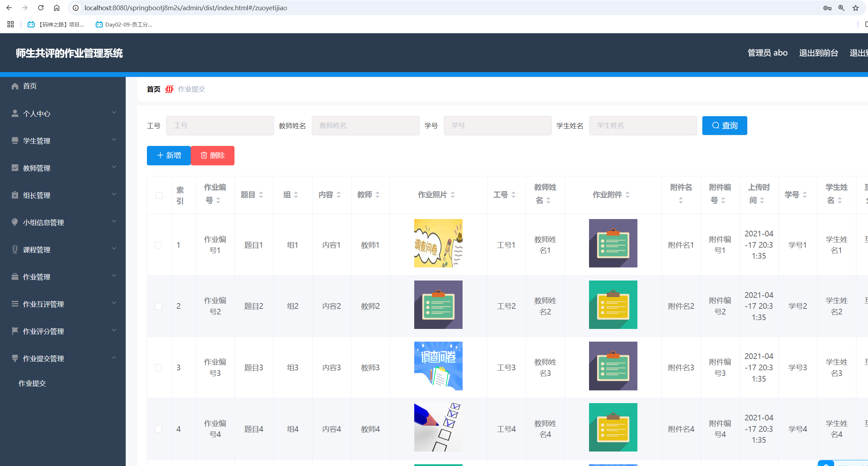Screen dimensions: 868x466
Task: Click the flag icon beside 作业评分管理
Action: pyautogui.click(x=15, y=331)
